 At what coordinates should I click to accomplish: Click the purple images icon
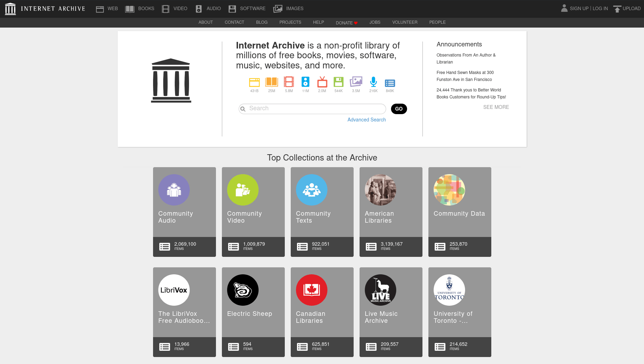(356, 82)
